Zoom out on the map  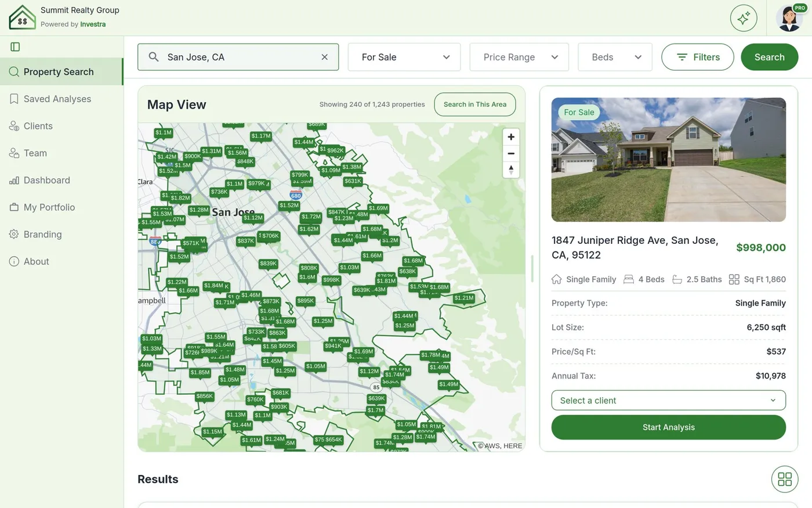click(x=511, y=153)
